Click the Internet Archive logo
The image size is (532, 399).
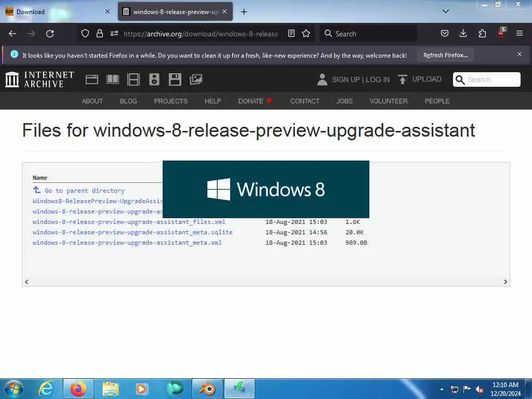pyautogui.click(x=39, y=79)
